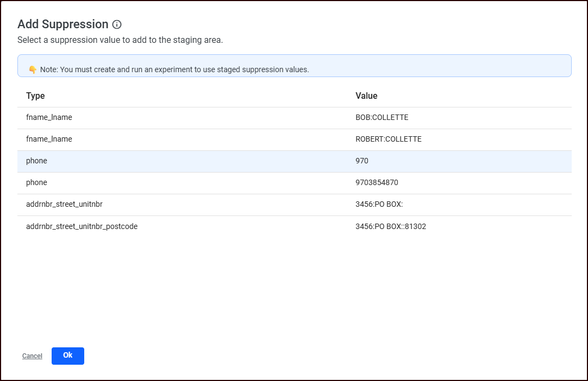Confirm with the blue Ok button

pos(68,355)
